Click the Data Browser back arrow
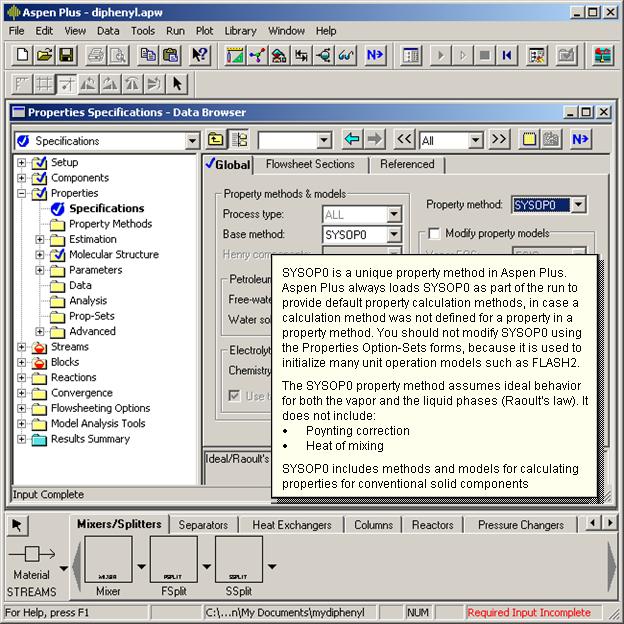The width and height of the screenshot is (624, 624). (x=351, y=140)
